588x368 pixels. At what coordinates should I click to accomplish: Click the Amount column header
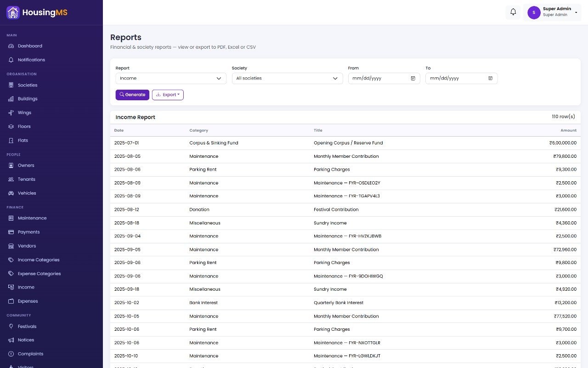568,131
